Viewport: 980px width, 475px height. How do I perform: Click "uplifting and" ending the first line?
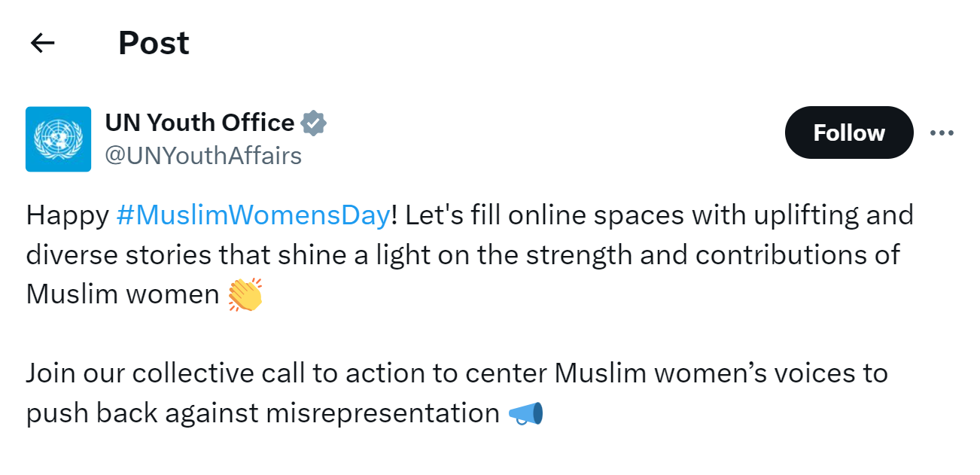tap(837, 215)
